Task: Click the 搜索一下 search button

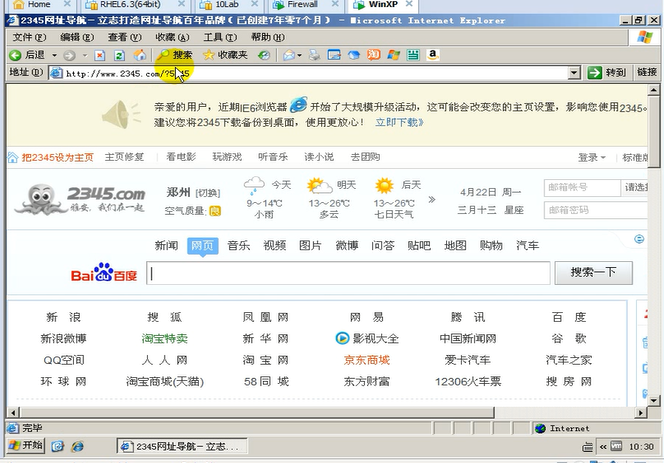Action: 594,272
